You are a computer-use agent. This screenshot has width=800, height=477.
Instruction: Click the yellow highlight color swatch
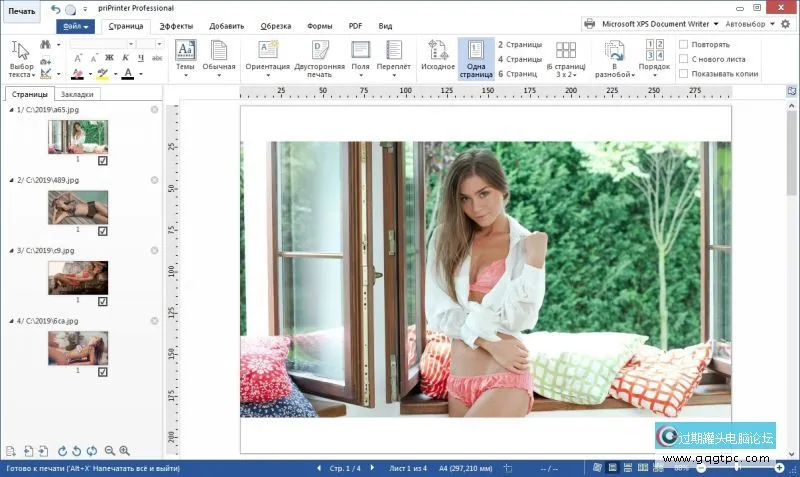point(103,74)
